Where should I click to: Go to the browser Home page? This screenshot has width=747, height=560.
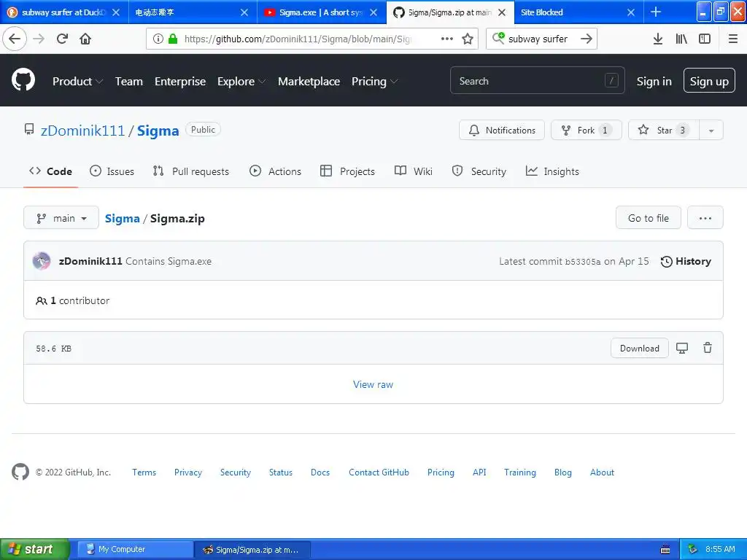[85, 39]
